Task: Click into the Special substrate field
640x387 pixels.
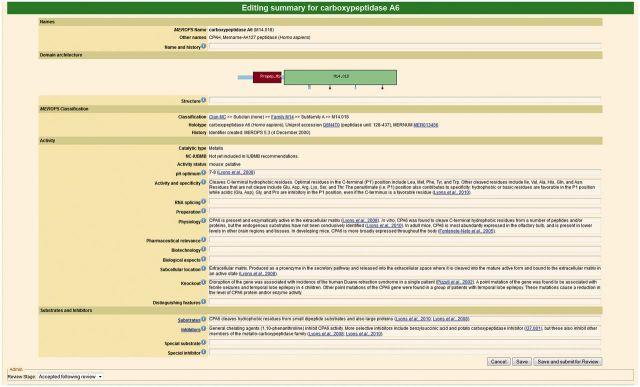Action: 405,343
